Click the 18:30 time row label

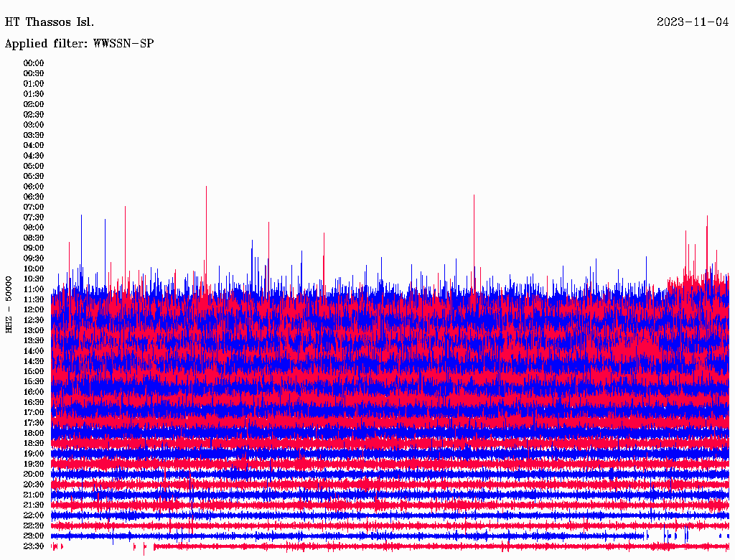point(34,444)
